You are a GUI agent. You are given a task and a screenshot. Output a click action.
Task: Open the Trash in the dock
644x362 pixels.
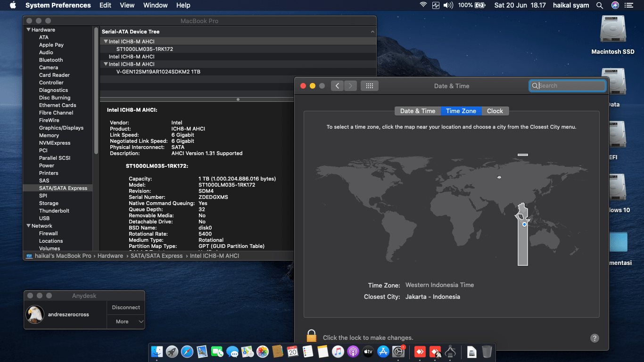487,352
